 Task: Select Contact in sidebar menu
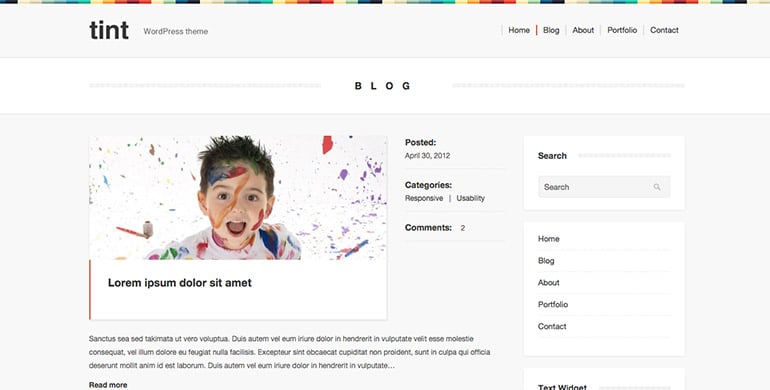click(x=552, y=326)
